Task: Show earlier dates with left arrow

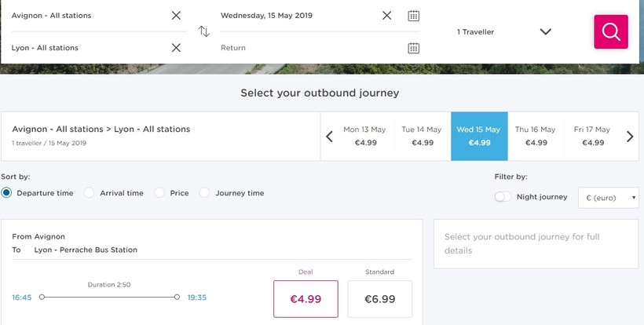Action: pyautogui.click(x=329, y=137)
